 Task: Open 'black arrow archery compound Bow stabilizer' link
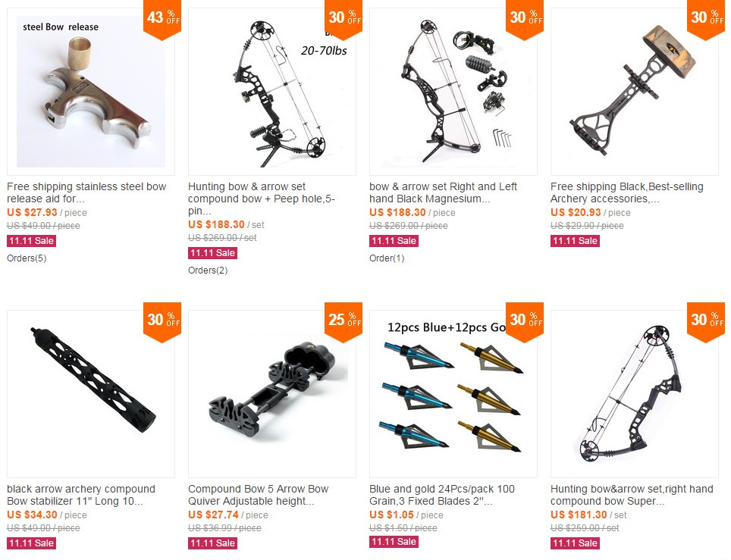[81, 495]
